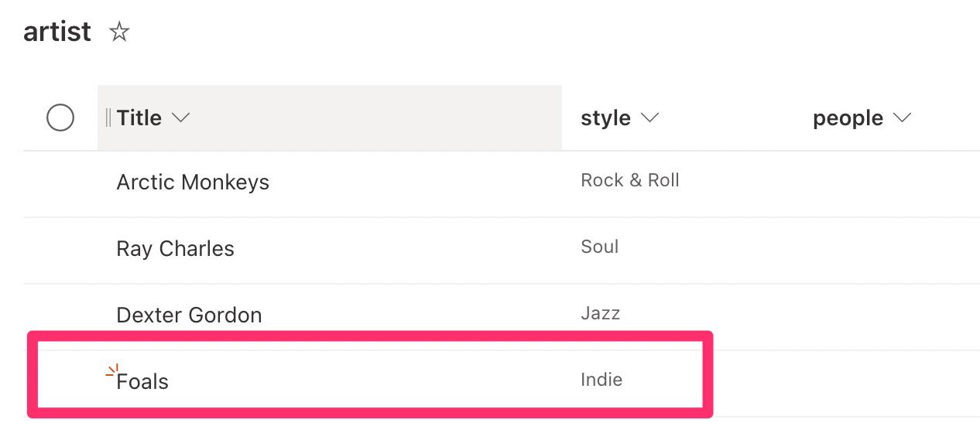Select the Indie style cell
The image size is (980, 433).
click(x=601, y=380)
